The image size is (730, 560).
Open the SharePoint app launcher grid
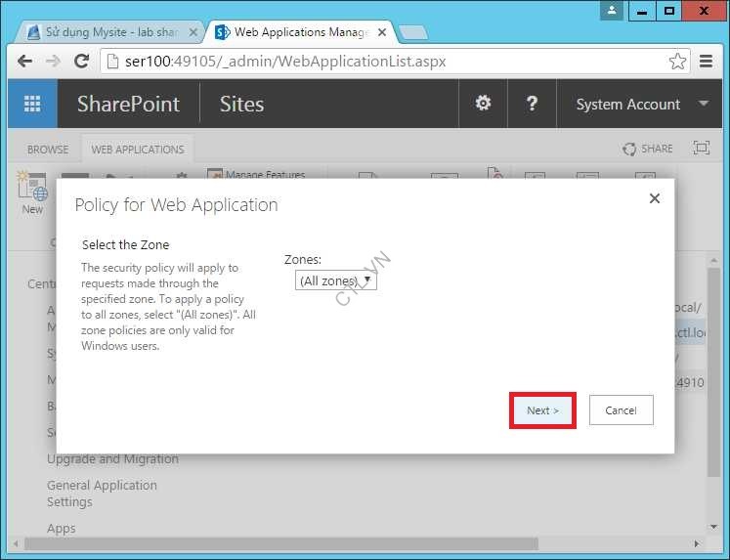[32, 104]
